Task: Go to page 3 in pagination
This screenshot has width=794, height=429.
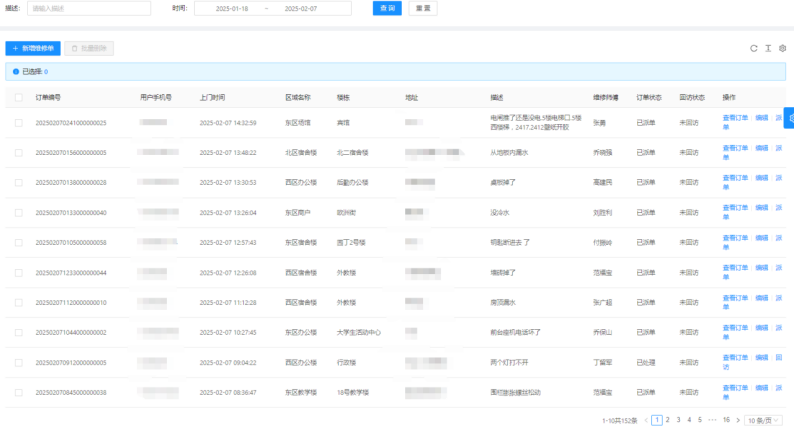Action: pos(678,420)
